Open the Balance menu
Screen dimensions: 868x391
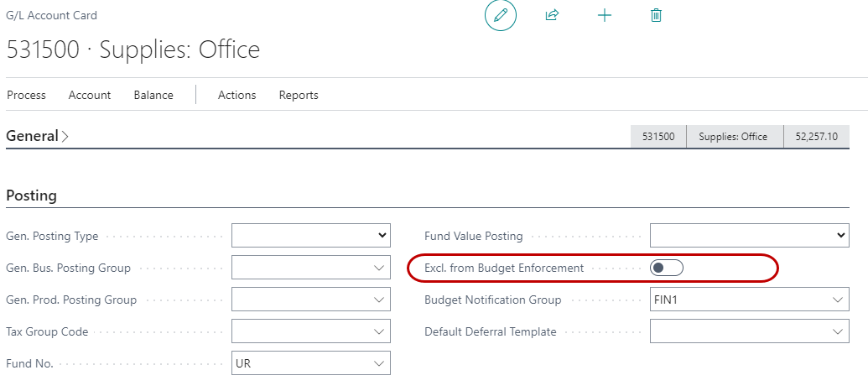click(153, 95)
